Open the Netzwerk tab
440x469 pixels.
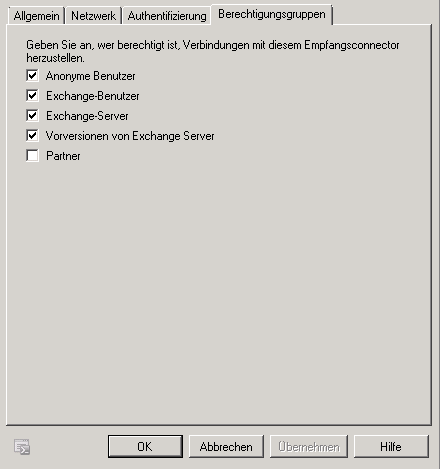coord(93,16)
